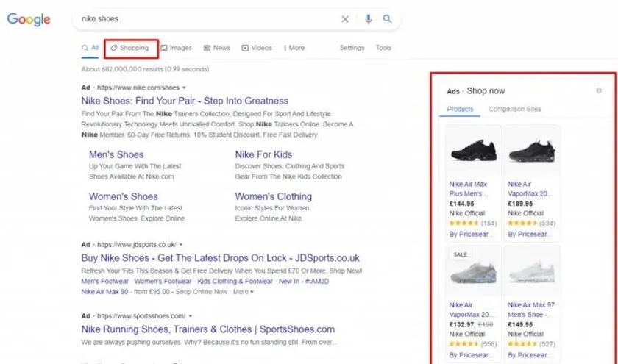Click the £149.95 price text

tap(520, 325)
